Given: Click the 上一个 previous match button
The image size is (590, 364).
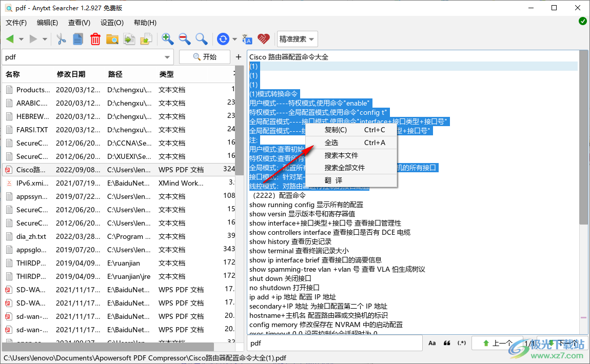Looking at the screenshot, I should (x=497, y=342).
